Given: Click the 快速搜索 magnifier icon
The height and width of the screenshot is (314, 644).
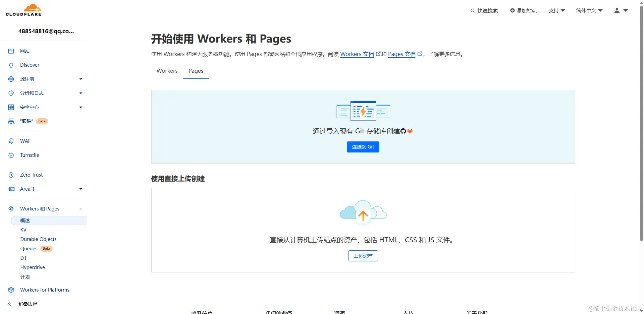Looking at the screenshot, I should [473, 11].
